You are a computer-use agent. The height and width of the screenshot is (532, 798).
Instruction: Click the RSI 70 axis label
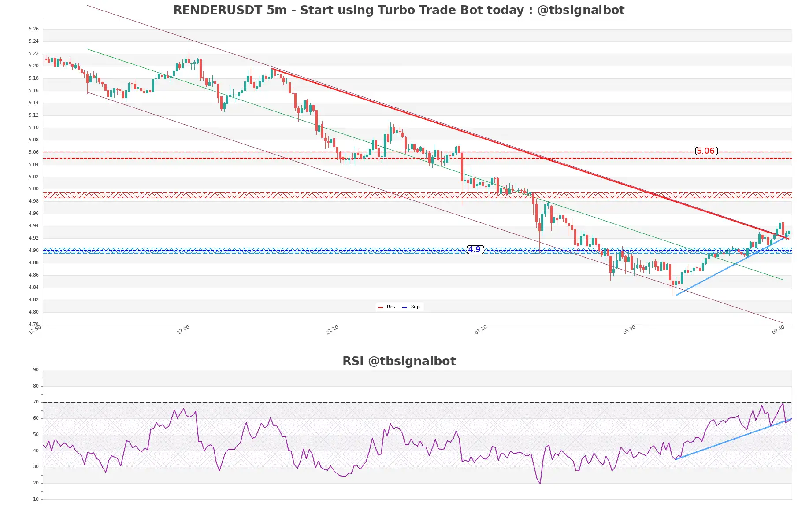coord(36,402)
